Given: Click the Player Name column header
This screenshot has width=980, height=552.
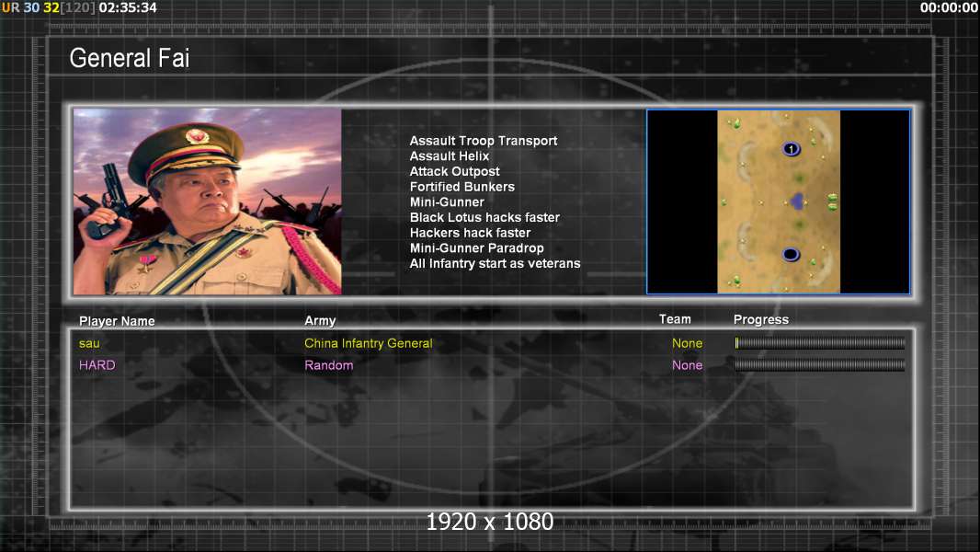Looking at the screenshot, I should tap(117, 321).
